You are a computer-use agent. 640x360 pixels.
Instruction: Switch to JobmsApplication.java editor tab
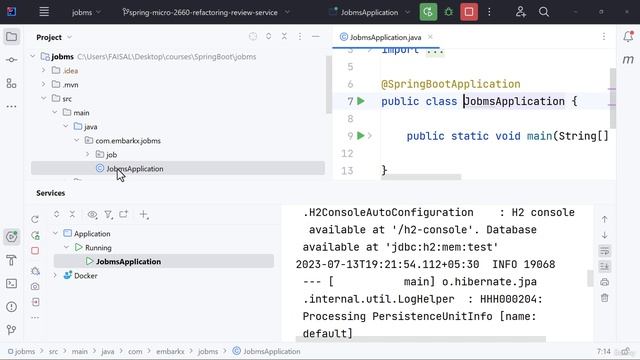(385, 37)
